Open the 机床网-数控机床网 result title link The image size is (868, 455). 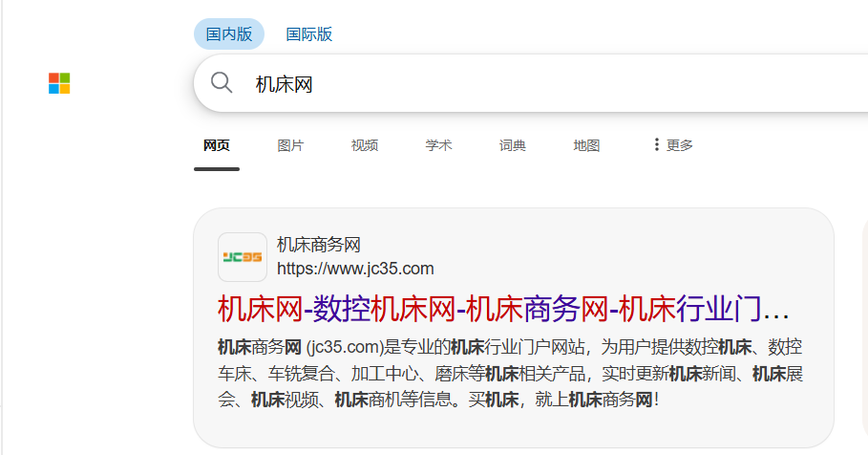[503, 310]
